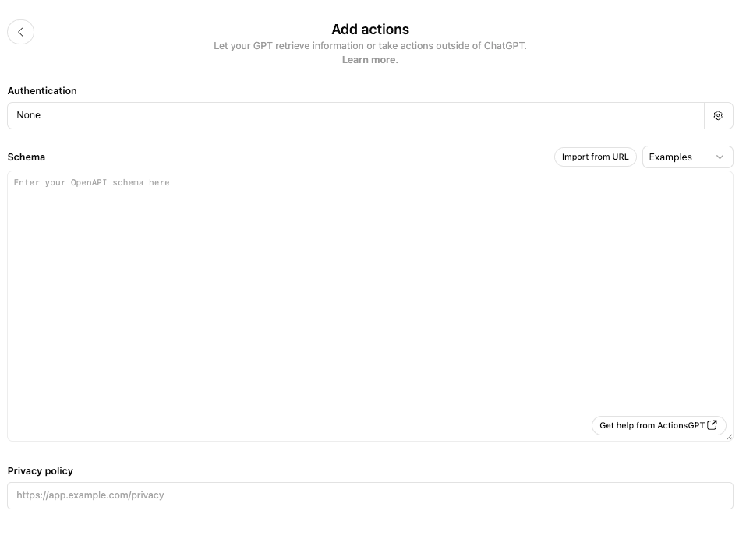Navigate back using the circular arrow button
The height and width of the screenshot is (560, 739).
tap(20, 31)
